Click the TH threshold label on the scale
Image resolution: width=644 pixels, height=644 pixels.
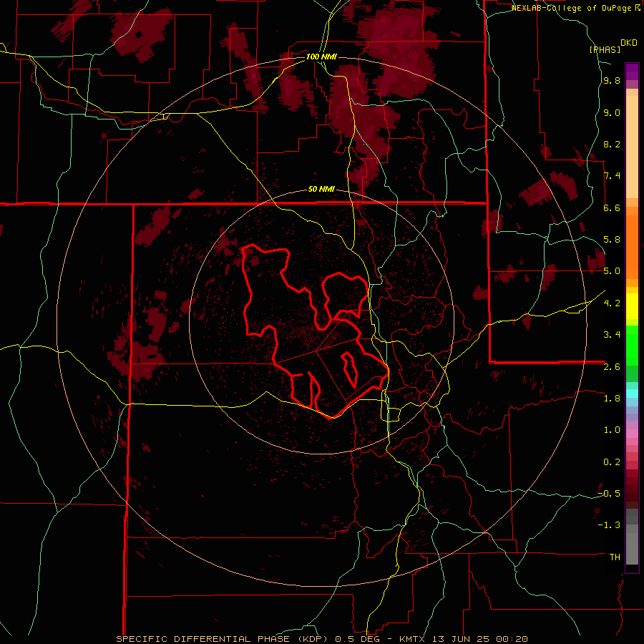(x=615, y=557)
